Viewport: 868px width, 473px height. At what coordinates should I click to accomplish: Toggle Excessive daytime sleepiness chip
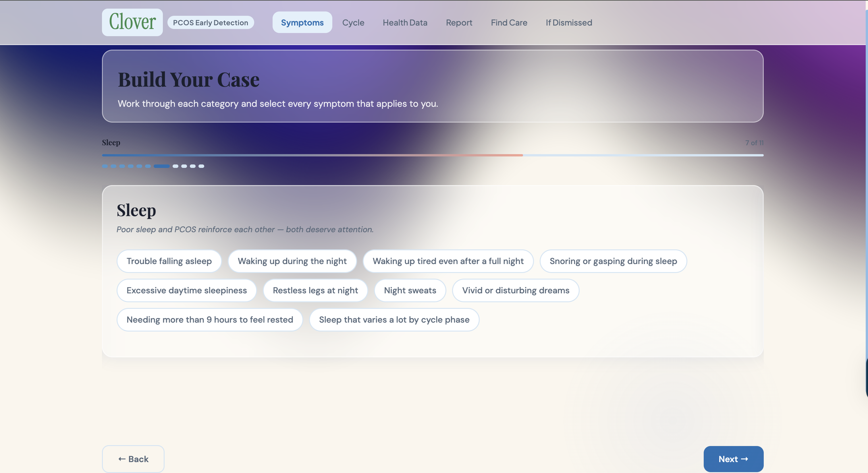point(186,290)
